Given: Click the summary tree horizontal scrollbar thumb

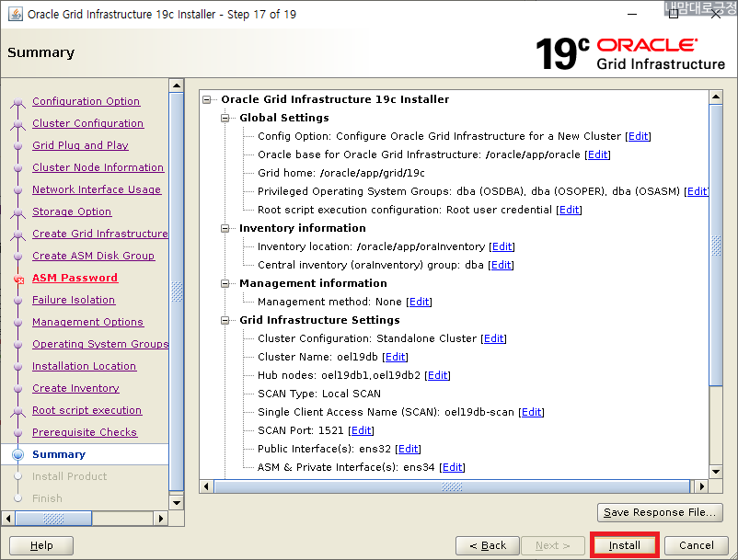Looking at the screenshot, I should click(452, 486).
